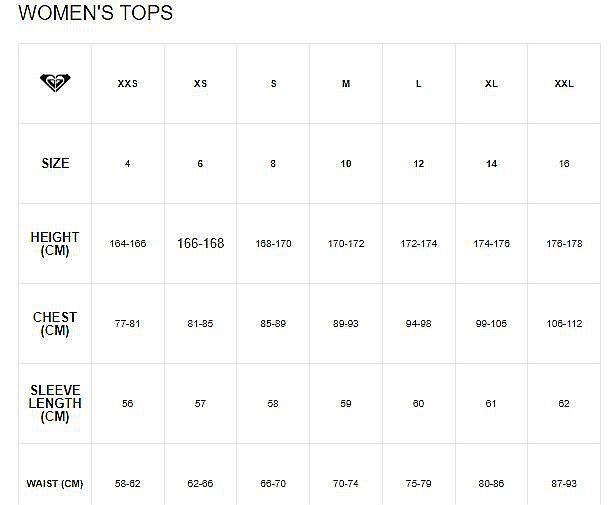This screenshot has width=611, height=505.
Task: Select the CHEST (CM) row label
Action: coord(55,324)
